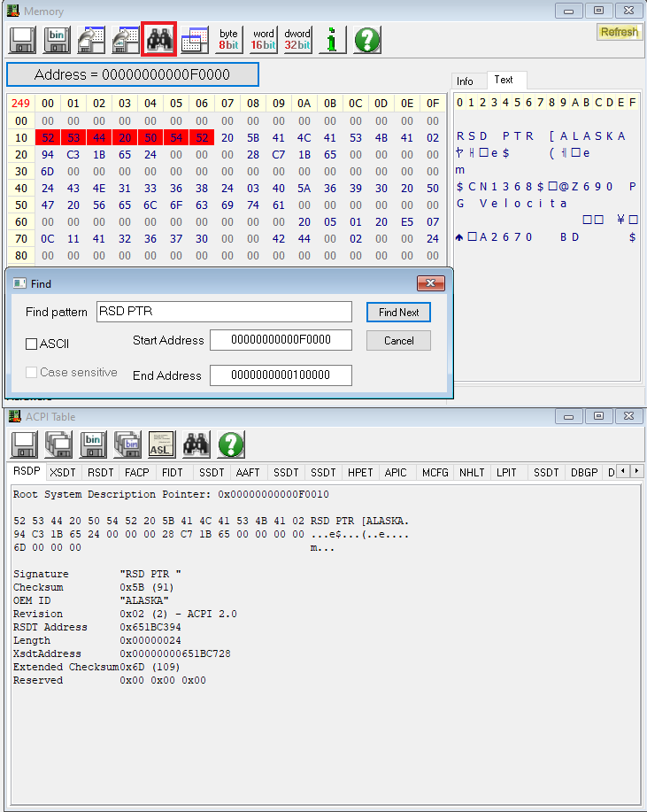Image resolution: width=647 pixels, height=812 pixels.
Task: Click the Find pattern input field
Action: click(x=224, y=311)
